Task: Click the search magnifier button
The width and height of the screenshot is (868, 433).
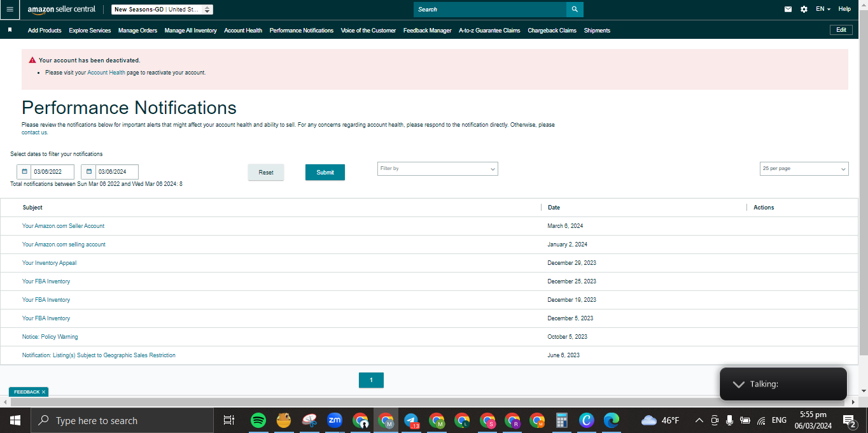Action: pos(575,10)
